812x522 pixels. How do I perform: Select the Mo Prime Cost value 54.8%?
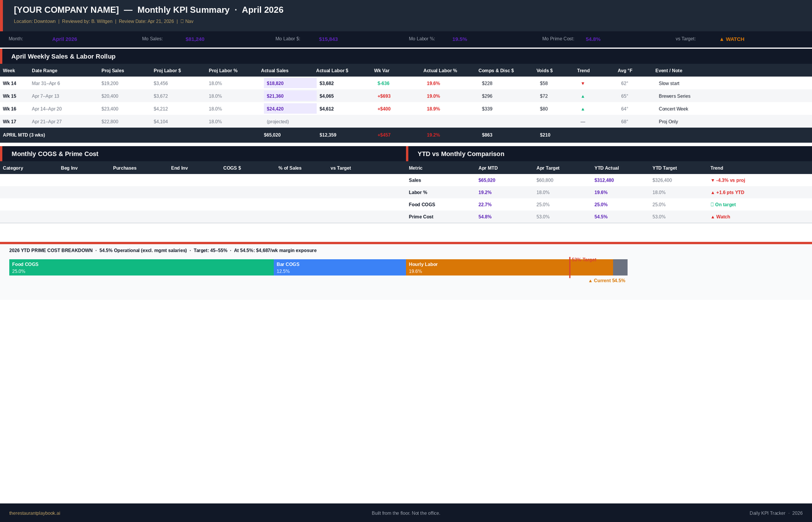(593, 39)
